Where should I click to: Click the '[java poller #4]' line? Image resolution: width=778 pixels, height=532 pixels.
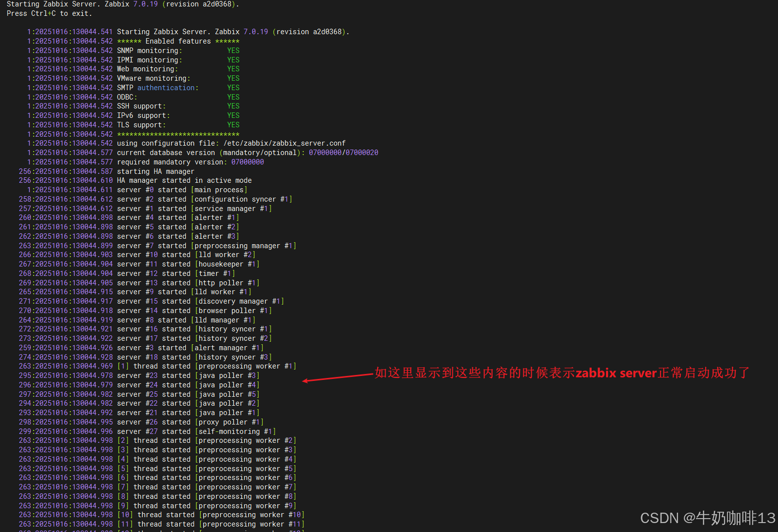[139, 385]
